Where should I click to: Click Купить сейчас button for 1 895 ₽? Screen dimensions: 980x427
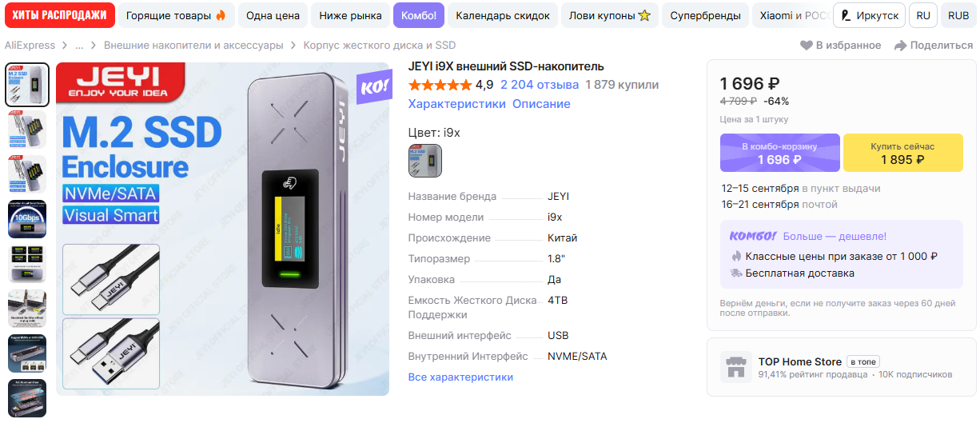[x=902, y=153]
